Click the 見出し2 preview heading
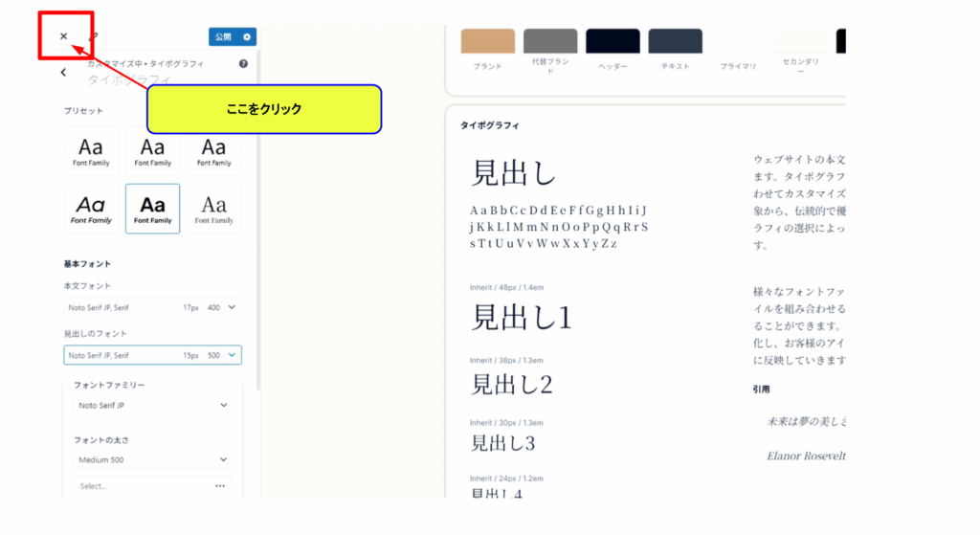Screen dimensions: 980x535 (511, 385)
